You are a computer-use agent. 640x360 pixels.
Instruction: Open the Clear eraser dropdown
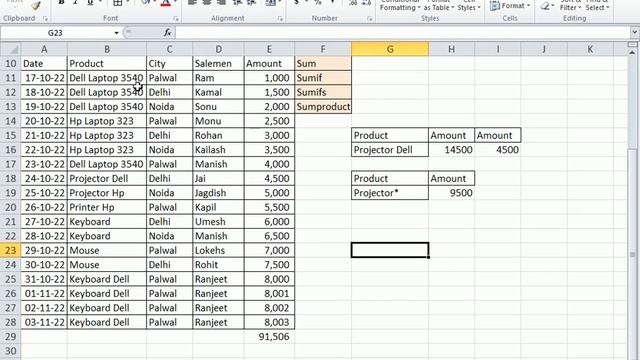click(x=546, y=5)
